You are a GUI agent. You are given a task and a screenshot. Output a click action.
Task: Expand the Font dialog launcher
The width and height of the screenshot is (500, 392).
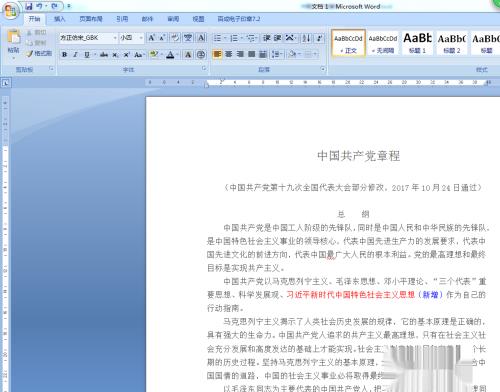pyautogui.click(x=204, y=68)
